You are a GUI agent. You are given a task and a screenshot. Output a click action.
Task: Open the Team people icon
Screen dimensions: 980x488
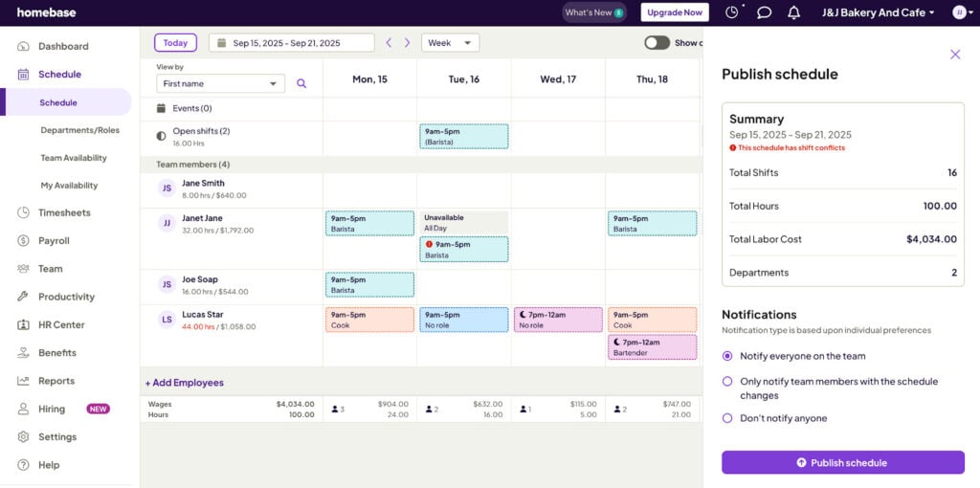pos(23,269)
